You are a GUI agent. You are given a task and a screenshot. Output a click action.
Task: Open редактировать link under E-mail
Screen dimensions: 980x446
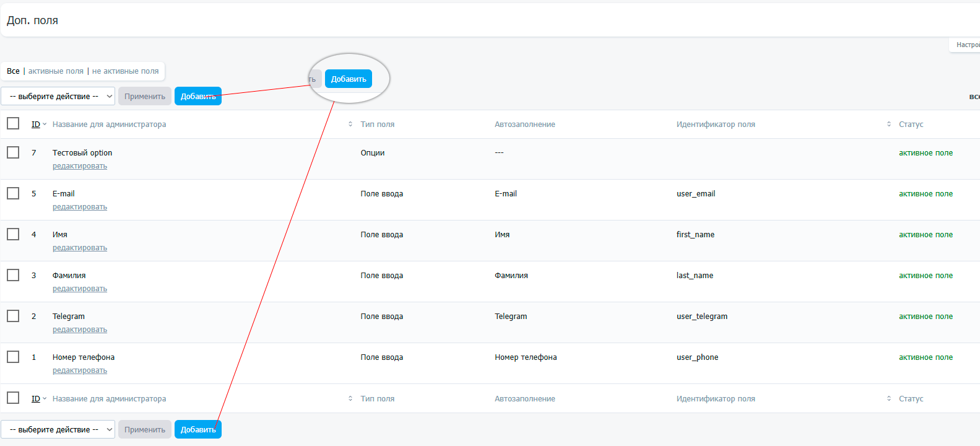(80, 207)
